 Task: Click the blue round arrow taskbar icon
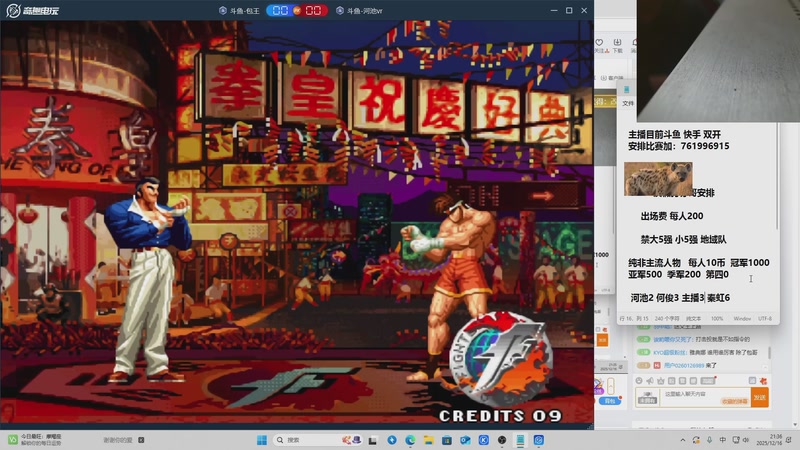coord(392,440)
